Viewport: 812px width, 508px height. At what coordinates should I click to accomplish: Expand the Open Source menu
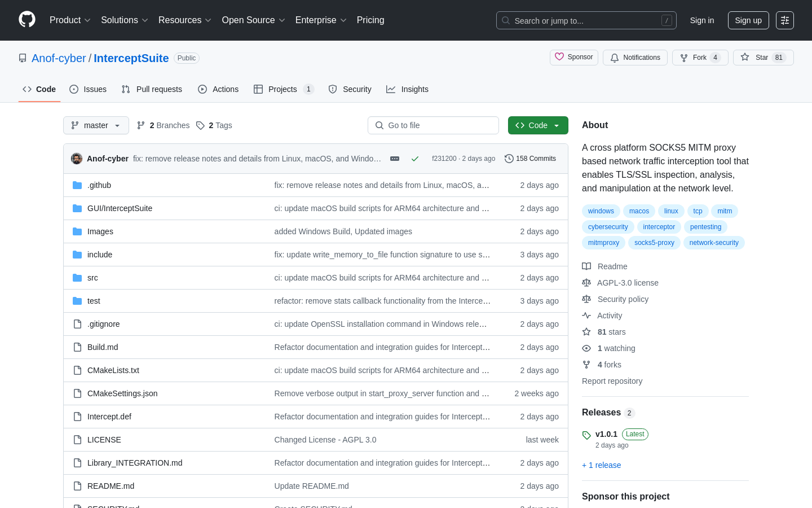254,20
